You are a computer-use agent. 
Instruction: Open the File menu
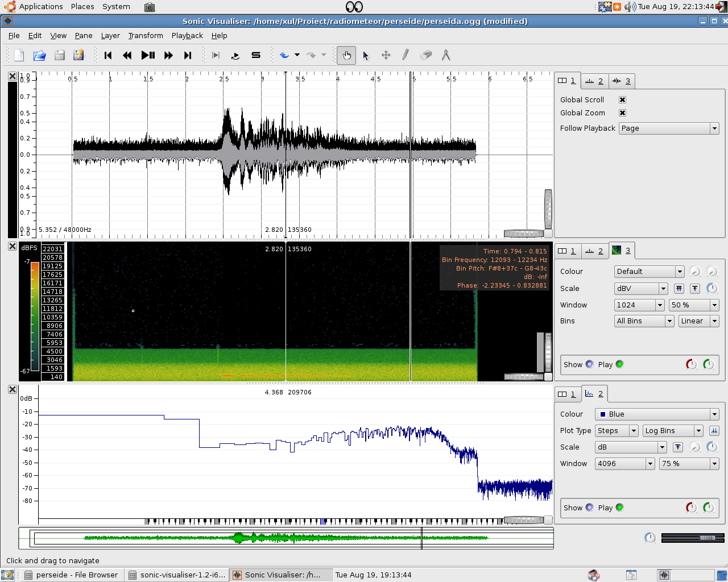14,35
